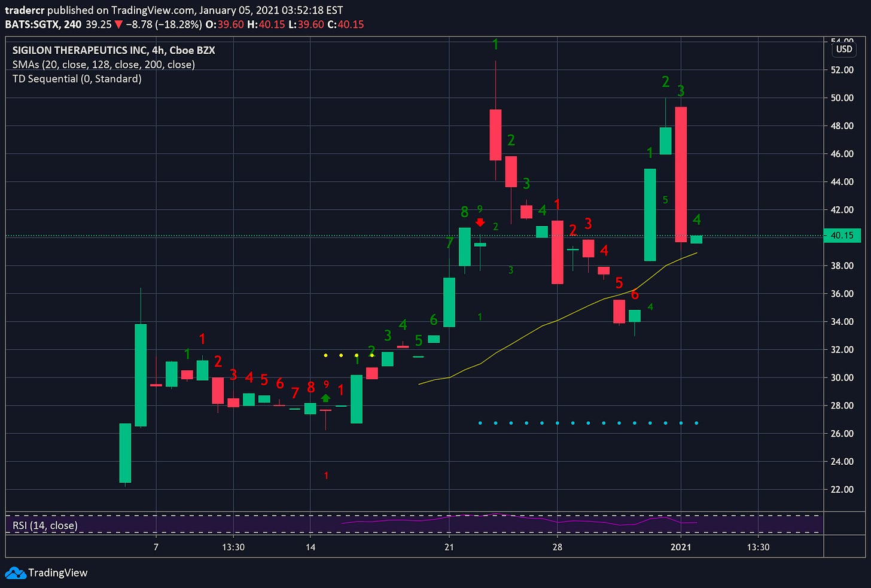The height and width of the screenshot is (588, 871).
Task: Click the 30.00 price axis label
Action: (842, 377)
